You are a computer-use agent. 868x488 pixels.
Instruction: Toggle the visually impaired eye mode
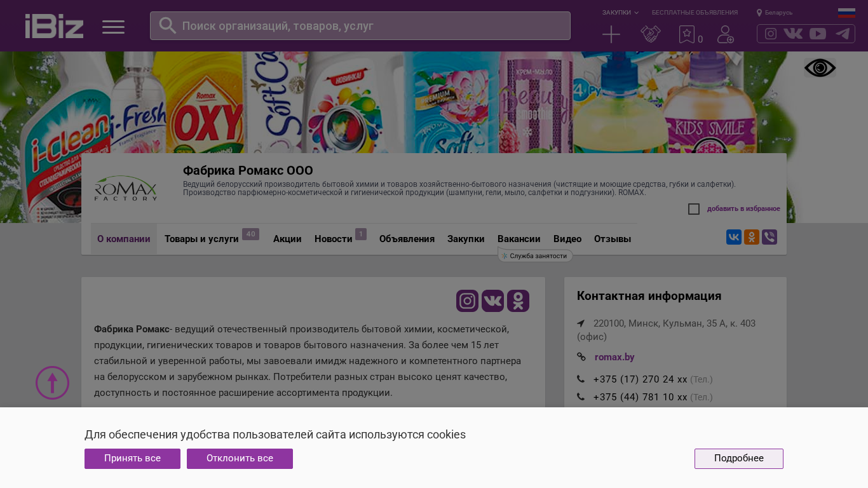tap(820, 68)
